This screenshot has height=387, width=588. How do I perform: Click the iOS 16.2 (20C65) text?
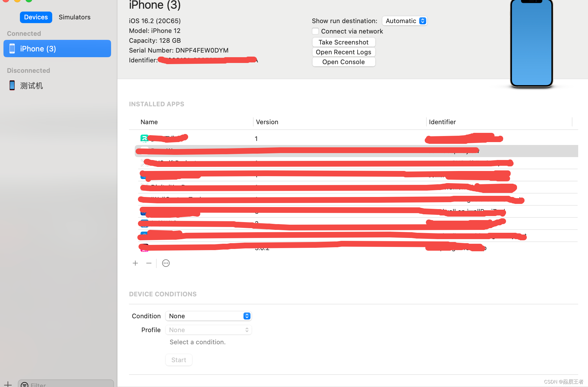click(155, 21)
